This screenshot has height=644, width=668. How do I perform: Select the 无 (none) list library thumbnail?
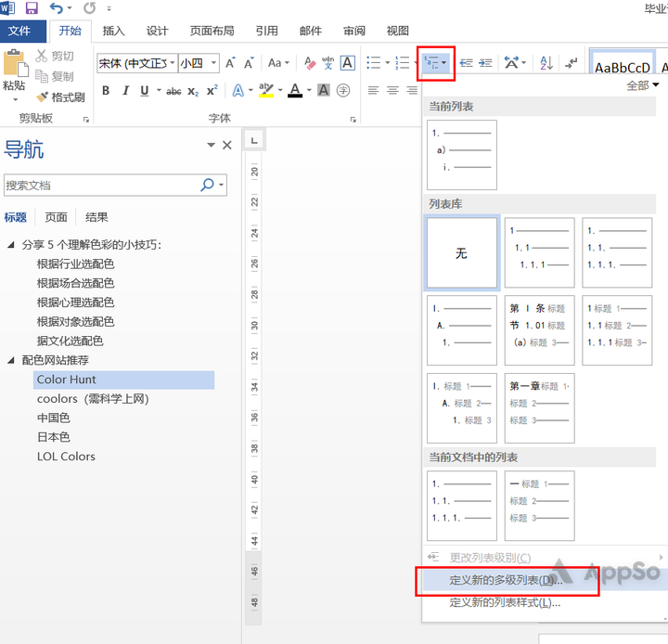462,252
